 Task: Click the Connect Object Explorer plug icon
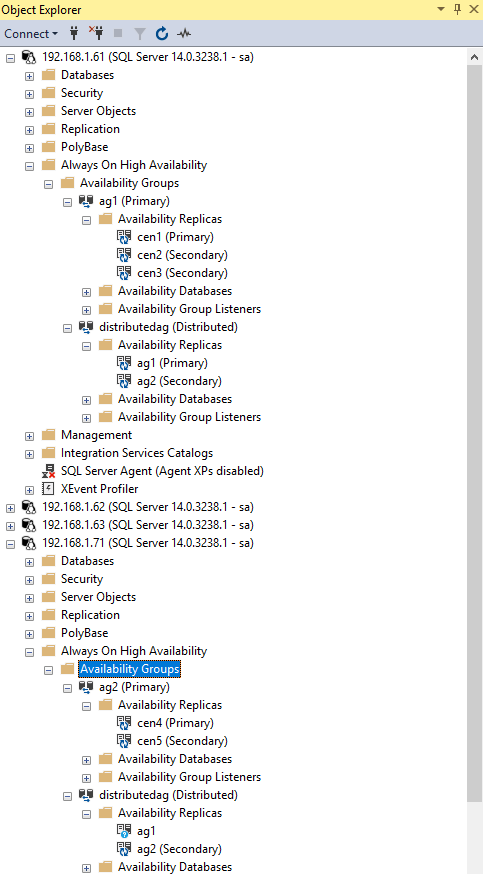click(x=74, y=33)
